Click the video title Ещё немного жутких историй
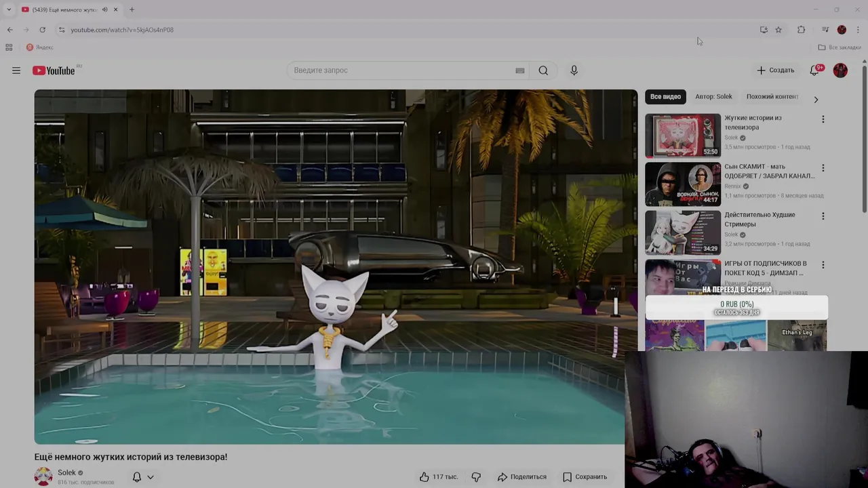 131,457
